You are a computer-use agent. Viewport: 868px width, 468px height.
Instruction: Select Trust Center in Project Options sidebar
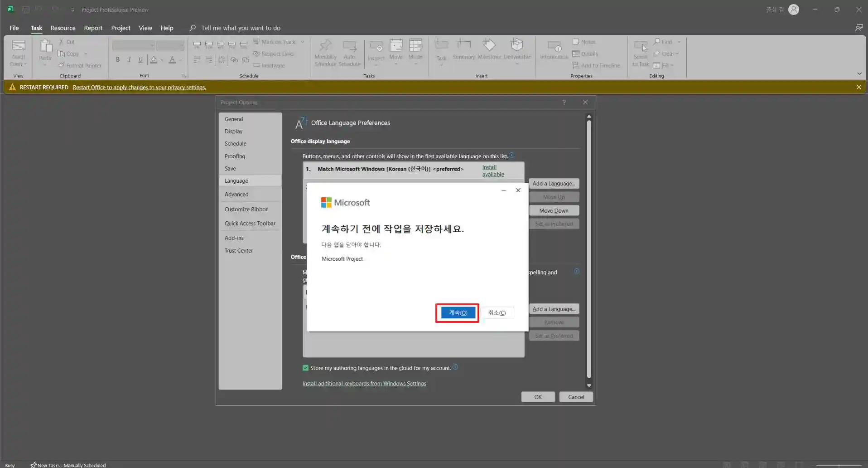pyautogui.click(x=250, y=250)
